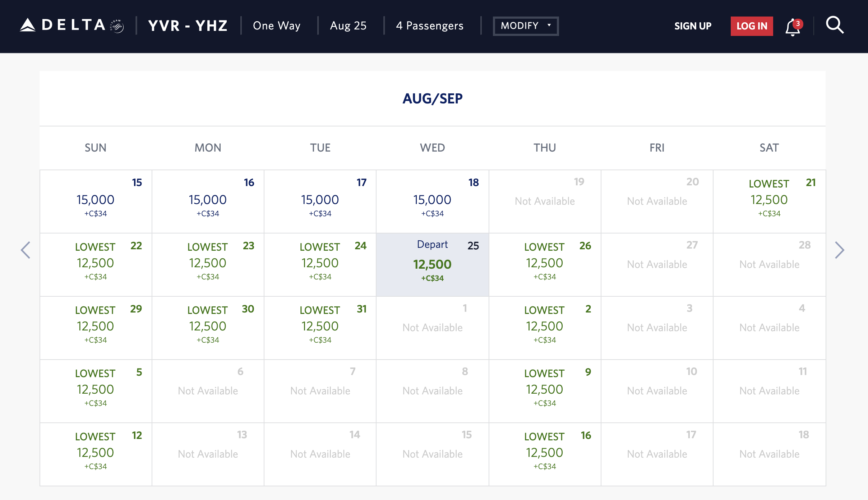This screenshot has width=868, height=500.
Task: Click the SIGN UP link
Action: (693, 26)
